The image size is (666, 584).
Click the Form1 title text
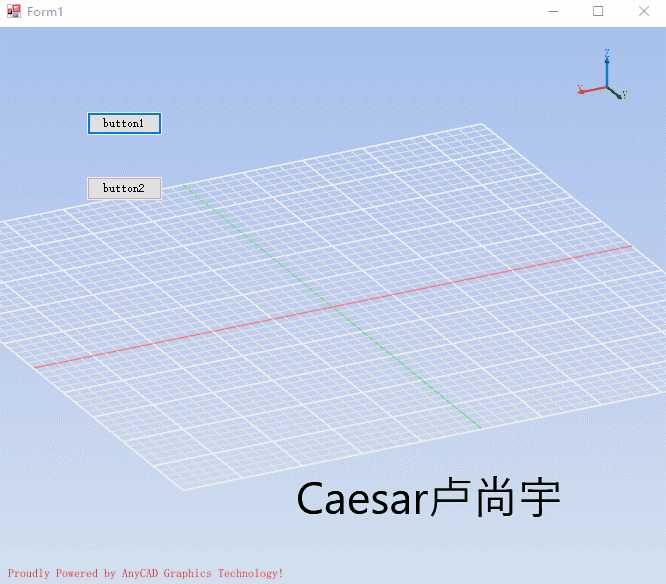(x=45, y=12)
